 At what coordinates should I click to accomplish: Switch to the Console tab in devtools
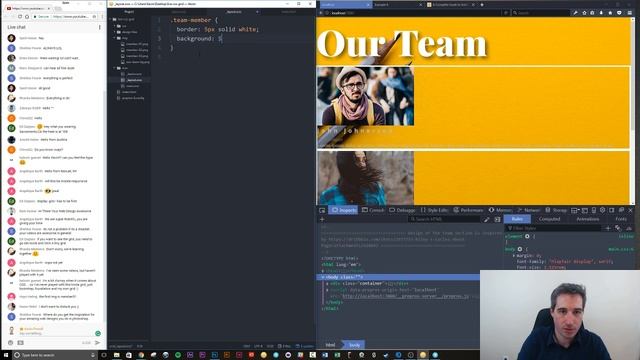pos(373,210)
